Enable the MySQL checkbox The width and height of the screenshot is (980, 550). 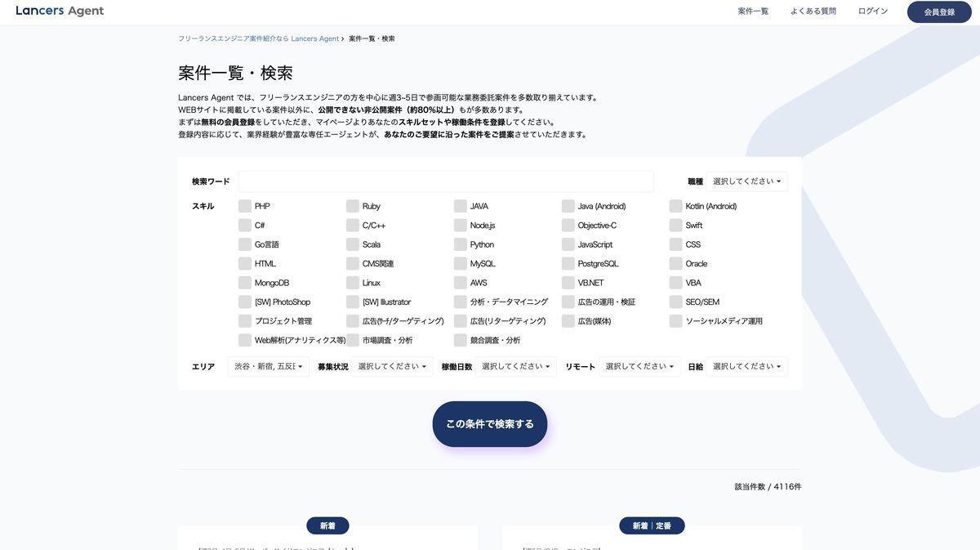pyautogui.click(x=461, y=264)
